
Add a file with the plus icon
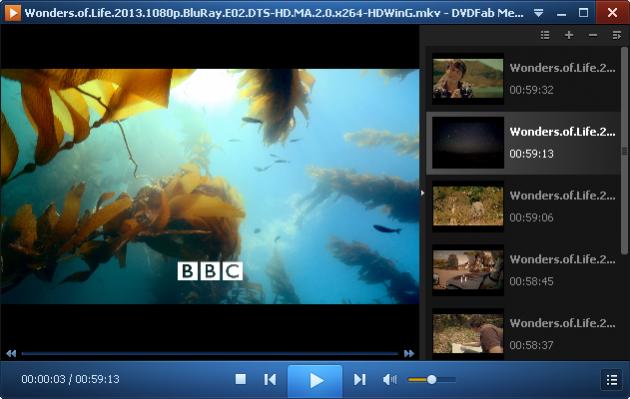click(569, 35)
